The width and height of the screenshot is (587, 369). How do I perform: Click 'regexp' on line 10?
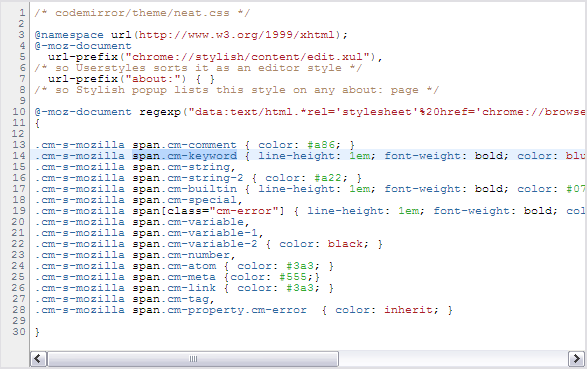(160, 112)
